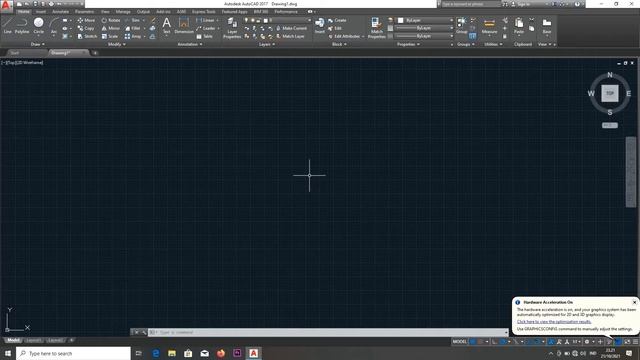Open Layer Properties manager
Viewport: 640px width, 360px height.
coord(232,28)
